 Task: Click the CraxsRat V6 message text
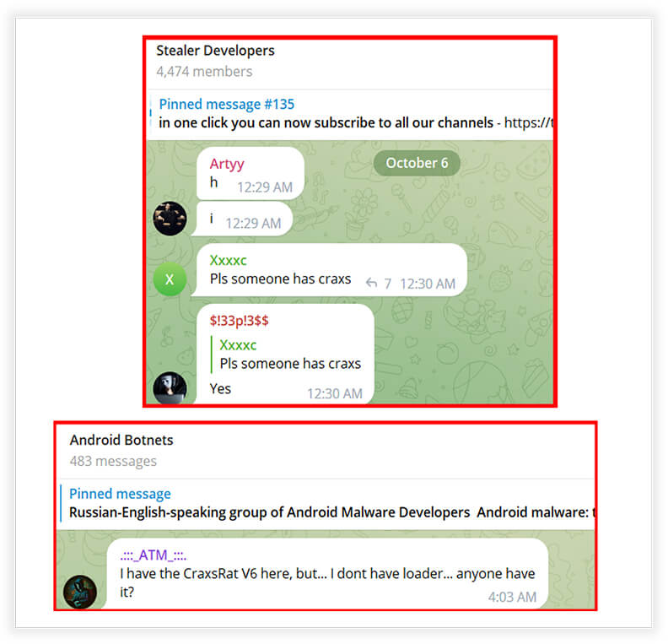point(327,582)
